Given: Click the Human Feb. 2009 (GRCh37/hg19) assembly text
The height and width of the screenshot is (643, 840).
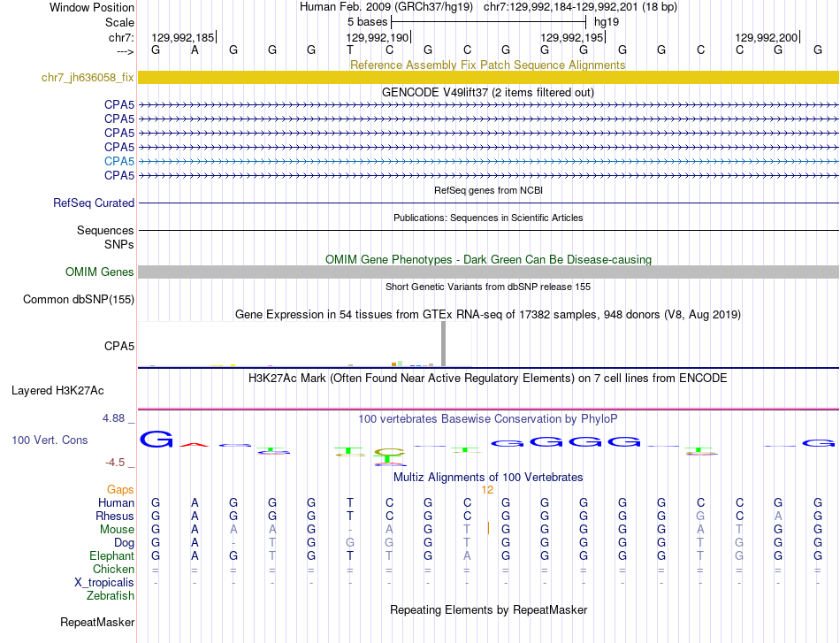Looking at the screenshot, I should coord(386,7).
